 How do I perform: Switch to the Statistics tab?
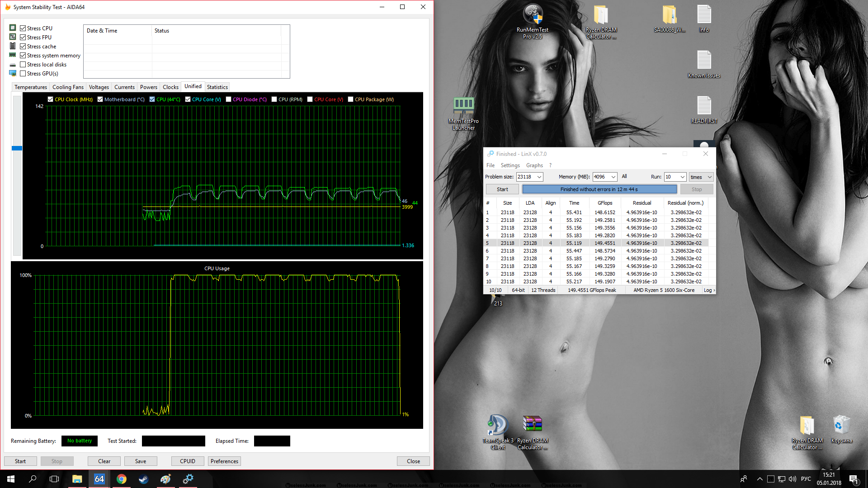(x=217, y=87)
